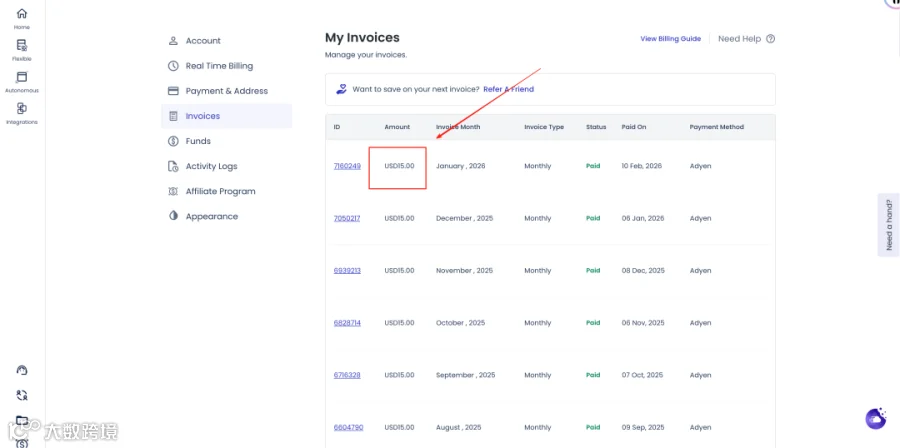Open the cloud chatbot bubble icon
Viewport: 900px width, 448px height.
coord(875,418)
